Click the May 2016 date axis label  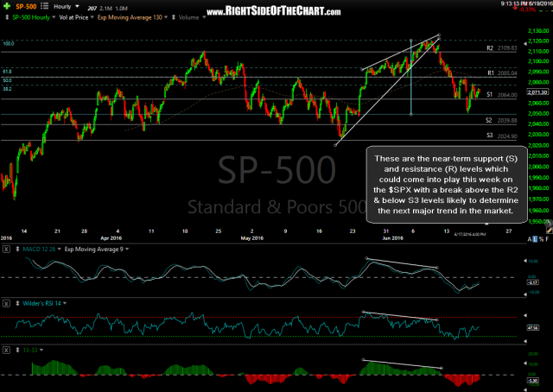(251, 238)
